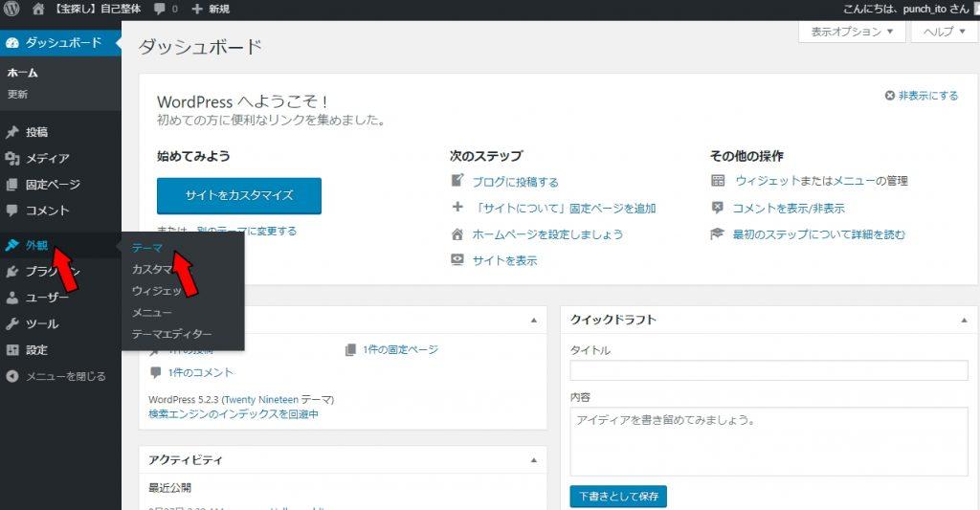Collapse the クイックドラフト panel arrow

tap(963, 320)
